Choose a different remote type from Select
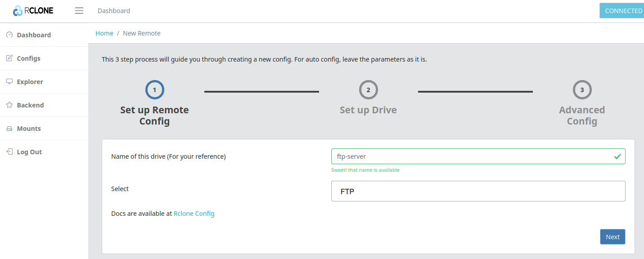This screenshot has width=644, height=259. 478,191
